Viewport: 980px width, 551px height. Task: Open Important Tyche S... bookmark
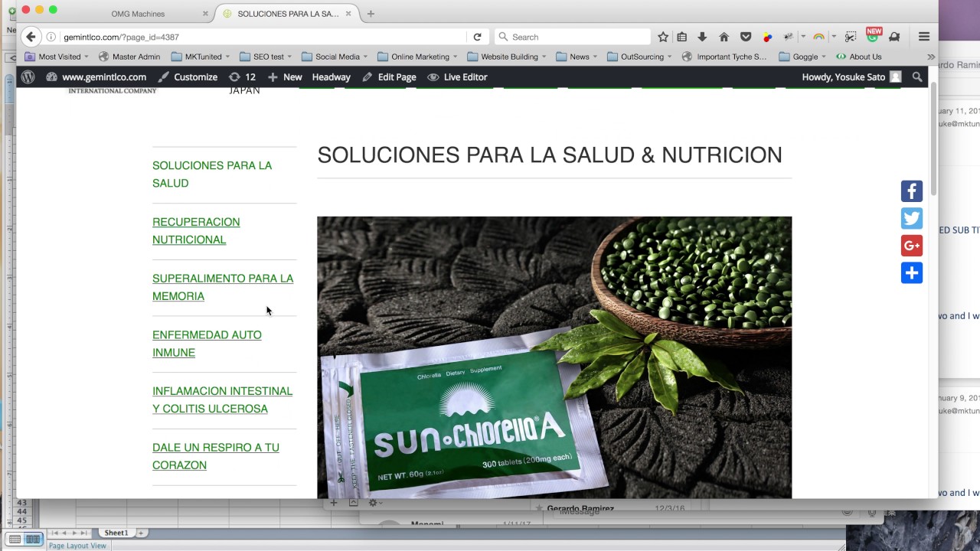point(724,57)
